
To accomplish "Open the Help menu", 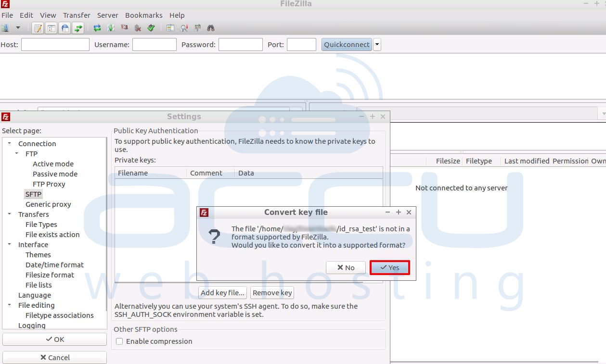I will coord(177,15).
